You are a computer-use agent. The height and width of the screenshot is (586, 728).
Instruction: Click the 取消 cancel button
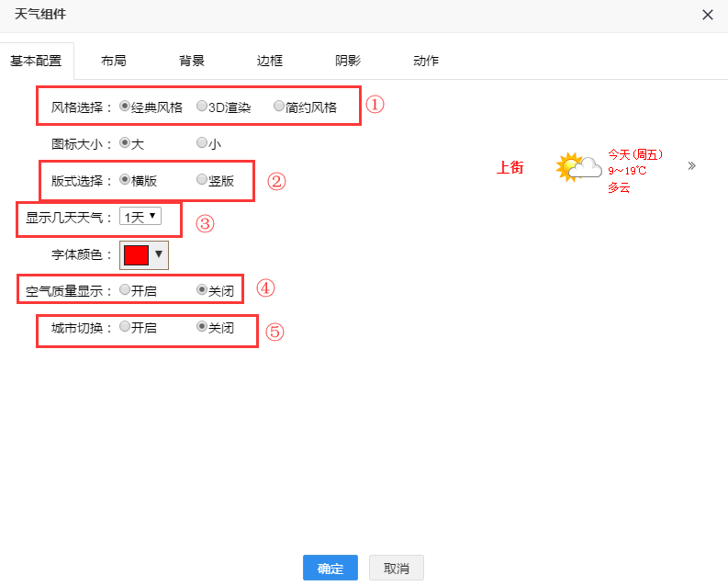(396, 568)
